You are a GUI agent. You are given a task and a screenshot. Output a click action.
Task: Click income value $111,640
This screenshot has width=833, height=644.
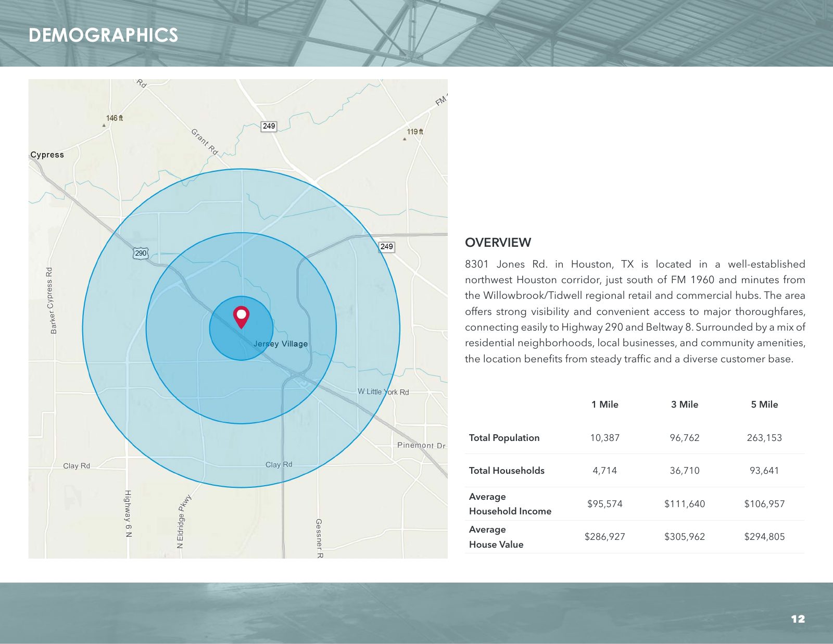tap(685, 504)
